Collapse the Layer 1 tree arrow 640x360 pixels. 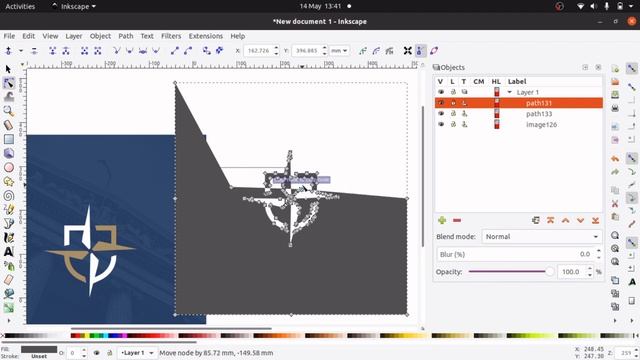point(509,92)
